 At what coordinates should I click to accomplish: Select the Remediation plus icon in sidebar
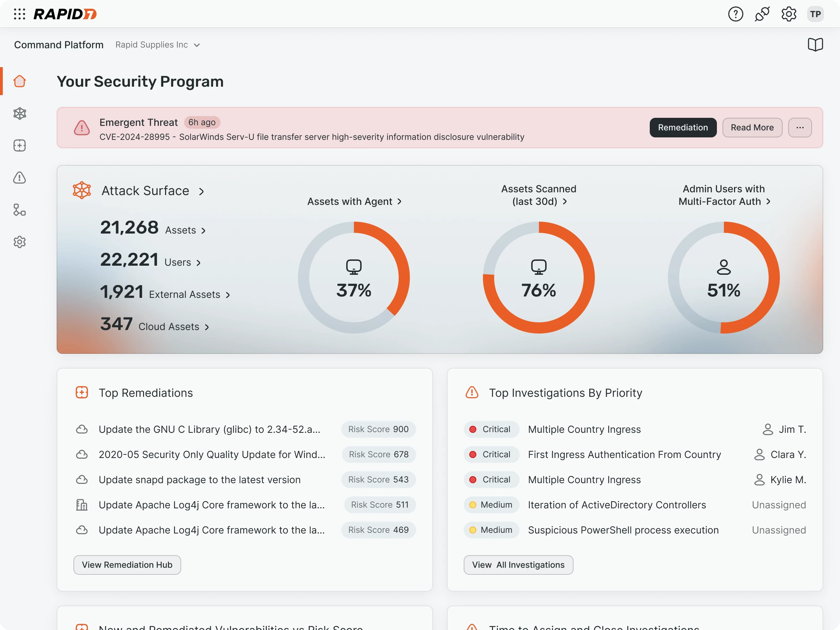[20, 145]
